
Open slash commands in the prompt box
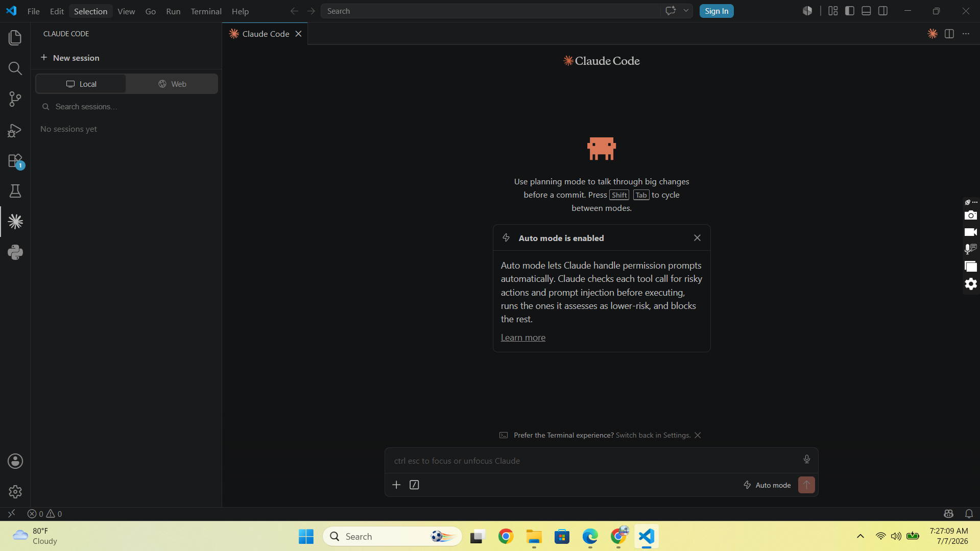pos(414,485)
